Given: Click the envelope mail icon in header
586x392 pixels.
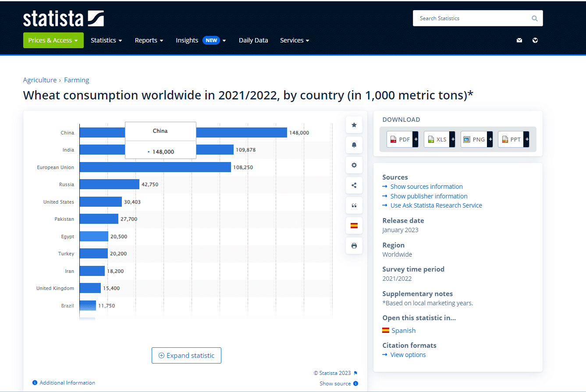Looking at the screenshot, I should [x=519, y=40].
